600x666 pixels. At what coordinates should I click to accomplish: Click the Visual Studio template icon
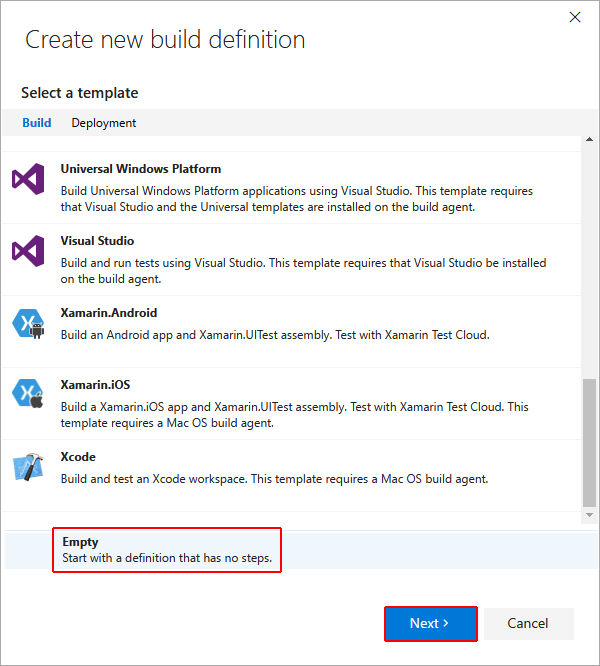click(28, 250)
